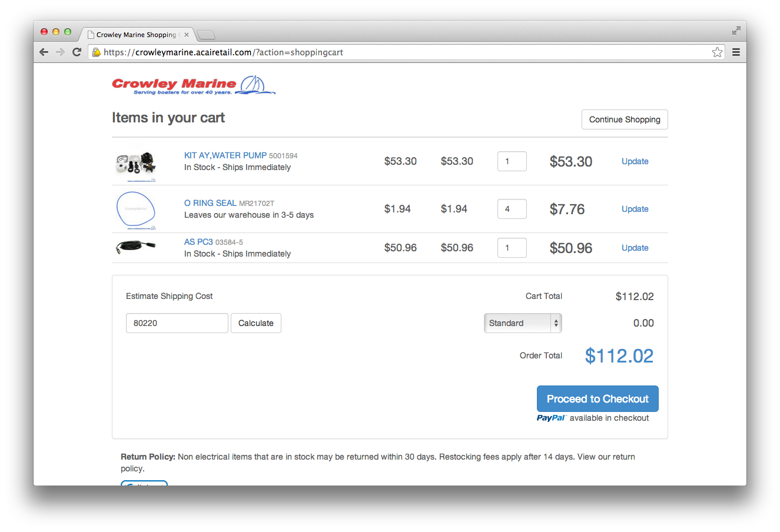Open a new tab with the tab button
The height and width of the screenshot is (532, 780).
click(206, 35)
